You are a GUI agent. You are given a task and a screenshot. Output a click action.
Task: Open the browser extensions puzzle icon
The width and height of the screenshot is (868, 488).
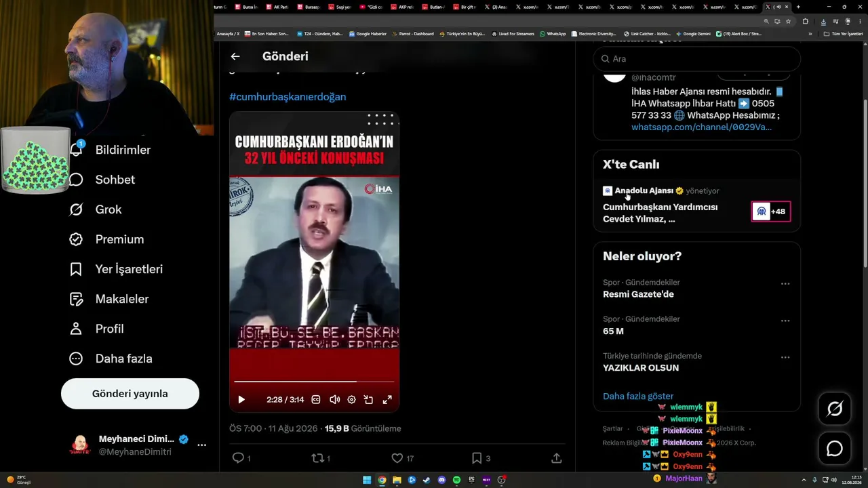click(806, 21)
